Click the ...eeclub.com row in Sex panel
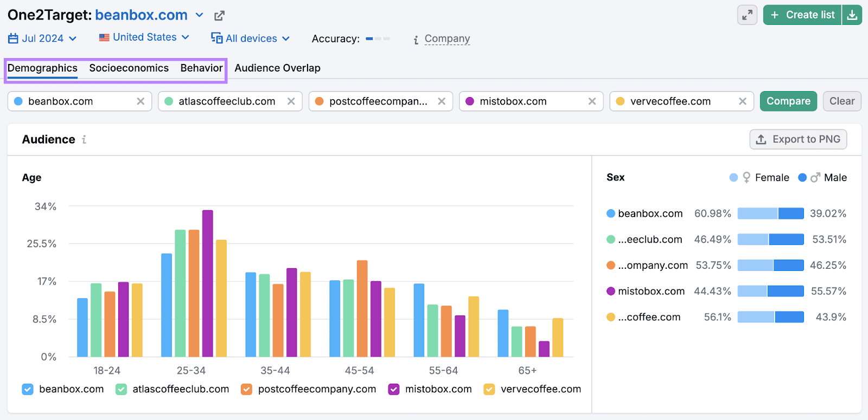Viewport: 868px width, 420px height. coord(726,240)
